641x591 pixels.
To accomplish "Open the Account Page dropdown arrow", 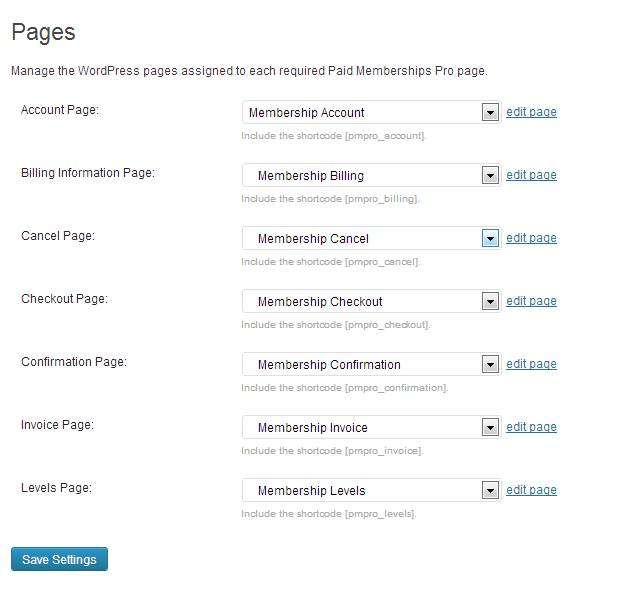I will coord(490,112).
